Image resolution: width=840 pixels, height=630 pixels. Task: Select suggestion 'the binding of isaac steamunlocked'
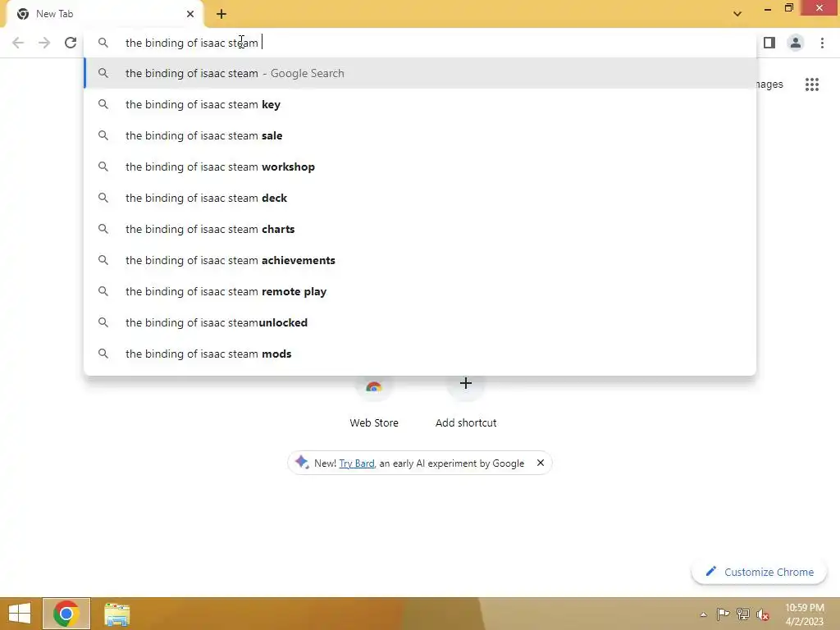(421, 322)
